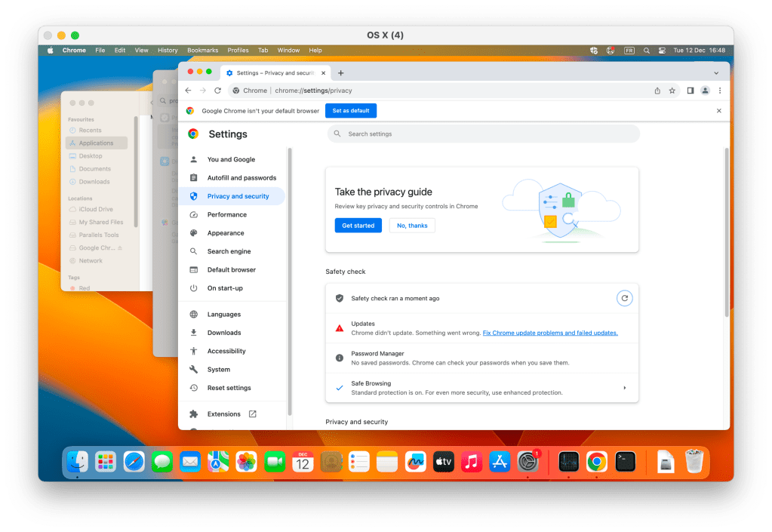Click the reload page icon in the toolbar
The height and width of the screenshot is (532, 772).
(x=217, y=91)
